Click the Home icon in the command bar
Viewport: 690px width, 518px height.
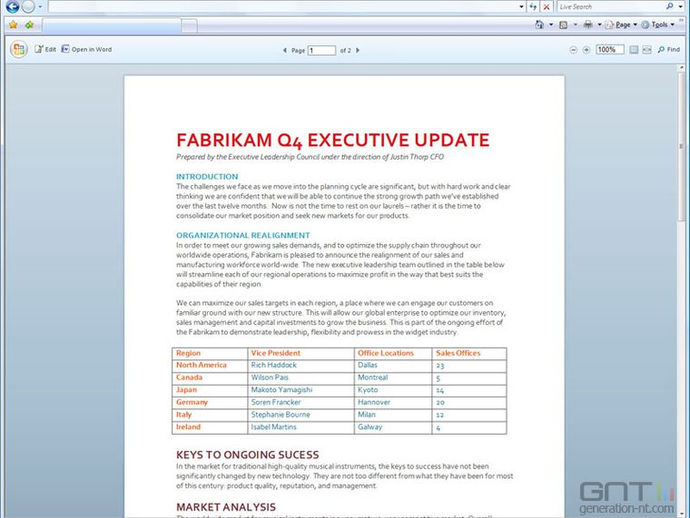(x=540, y=25)
